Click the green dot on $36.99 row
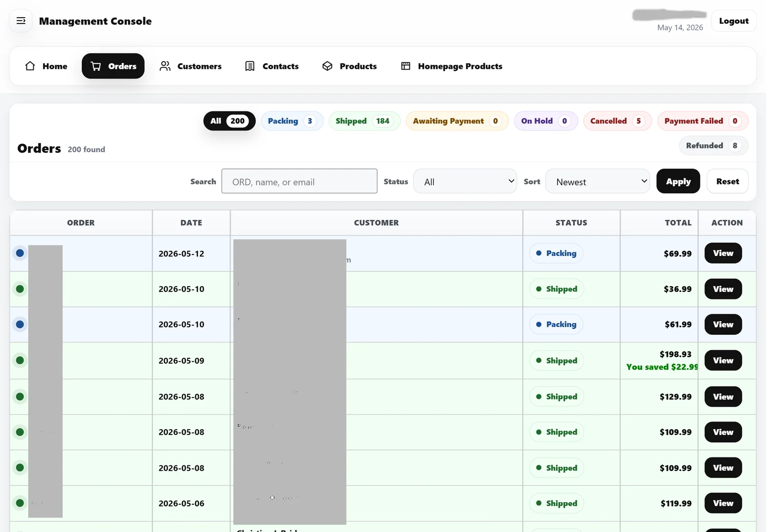Viewport: 766px width, 532px height. (20, 289)
